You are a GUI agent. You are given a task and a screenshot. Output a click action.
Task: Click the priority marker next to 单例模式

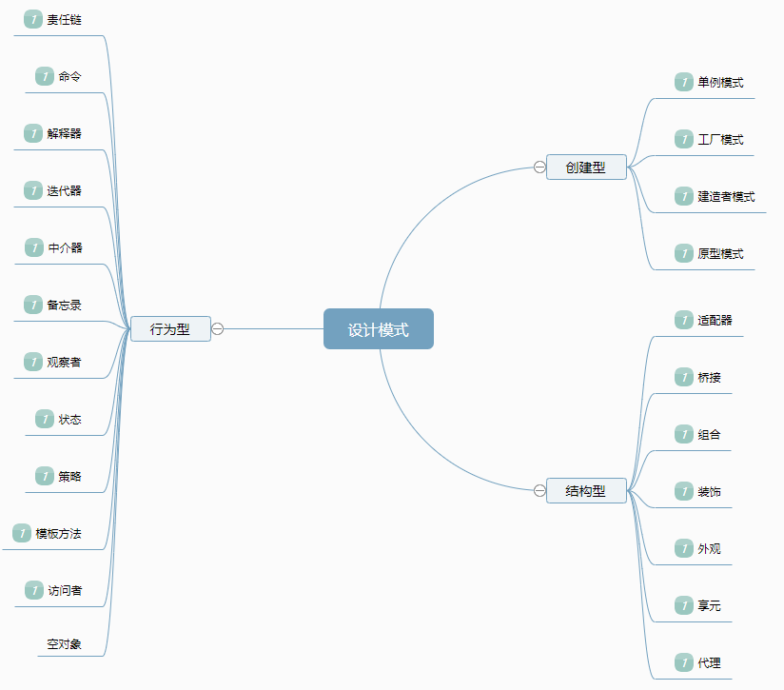pos(684,82)
